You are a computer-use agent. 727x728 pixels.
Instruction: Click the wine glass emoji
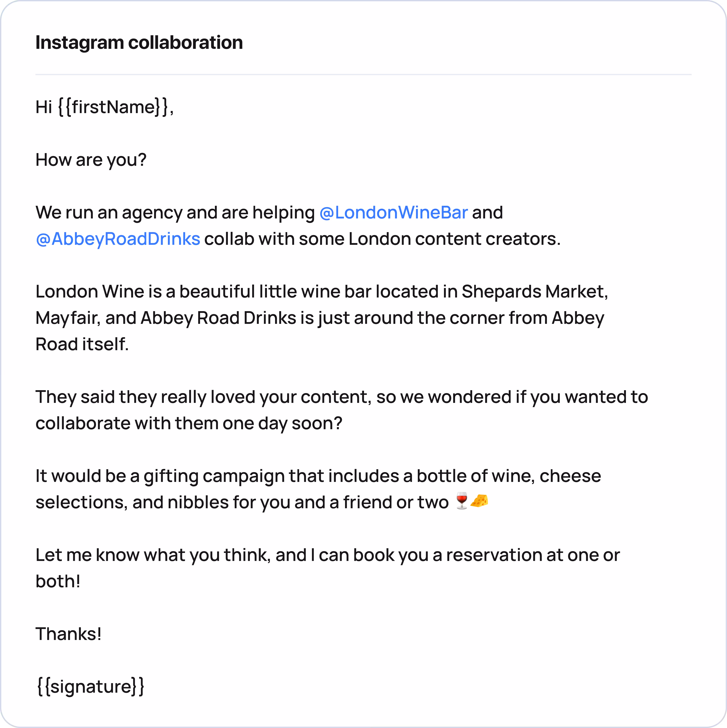461,501
